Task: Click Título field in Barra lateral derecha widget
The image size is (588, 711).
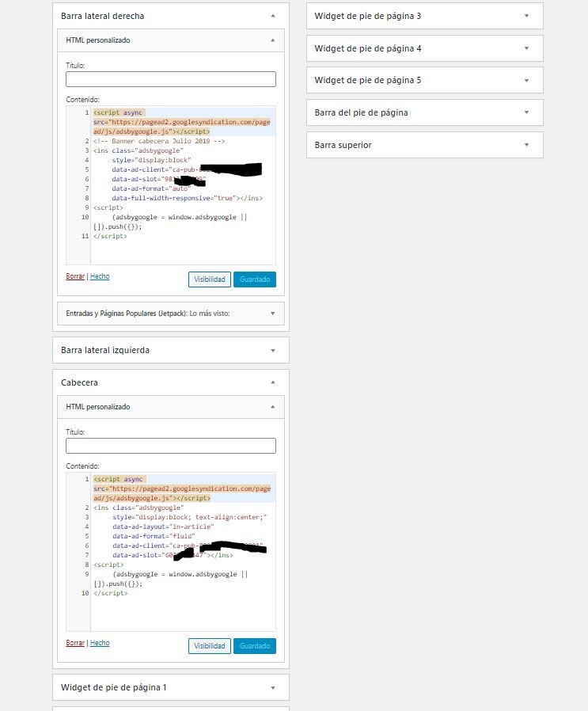Action: 171,79
